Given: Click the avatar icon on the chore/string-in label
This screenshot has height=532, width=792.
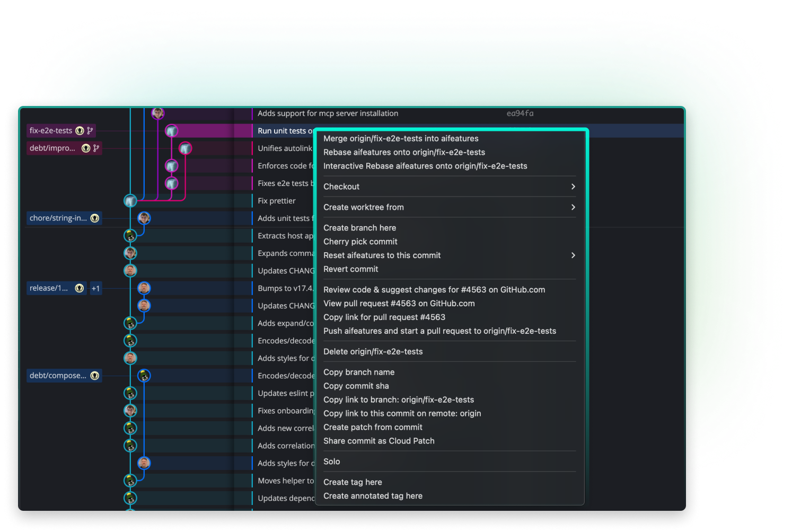Looking at the screenshot, I should pyautogui.click(x=94, y=218).
